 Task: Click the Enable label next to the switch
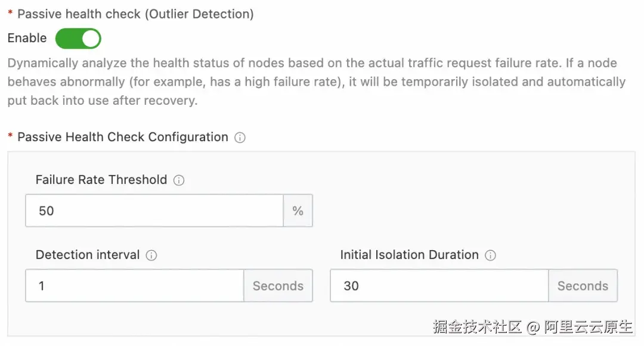pyautogui.click(x=27, y=38)
